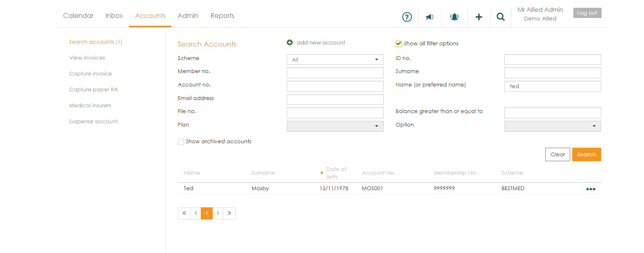Open three-dot actions for Ted Mosby
The image size is (644, 253).
[591, 189]
